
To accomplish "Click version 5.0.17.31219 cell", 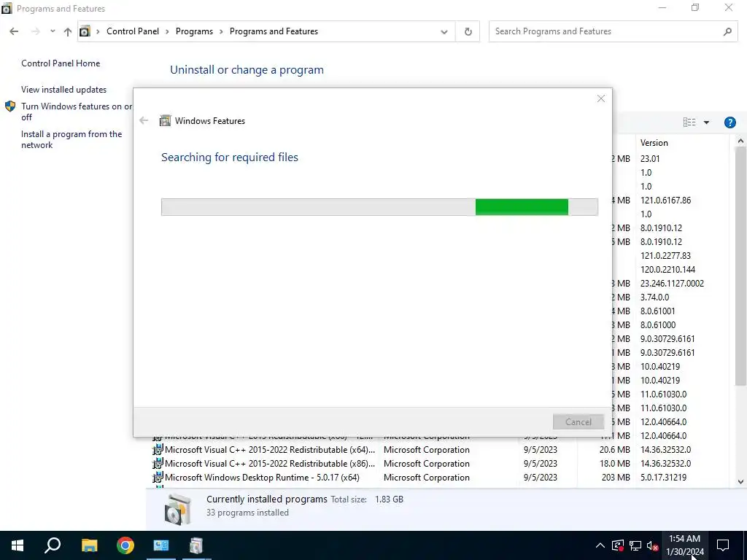I will 663,477.
